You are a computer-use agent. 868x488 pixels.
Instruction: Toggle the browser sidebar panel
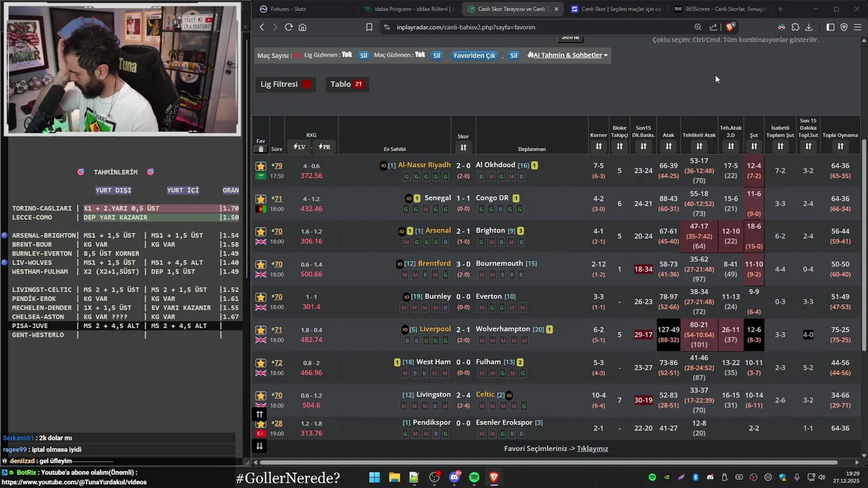(x=830, y=27)
